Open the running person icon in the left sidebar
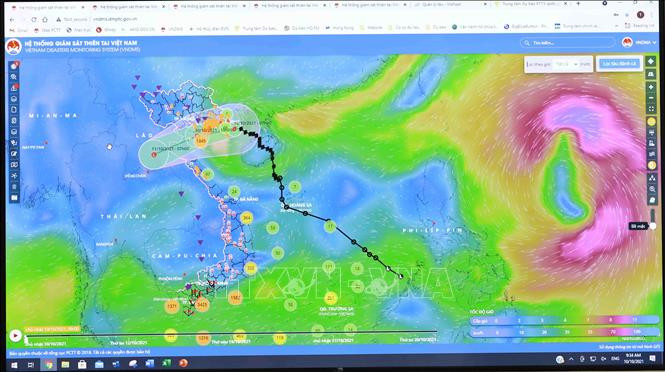Viewport: 665px width, 372px height. 14,176
